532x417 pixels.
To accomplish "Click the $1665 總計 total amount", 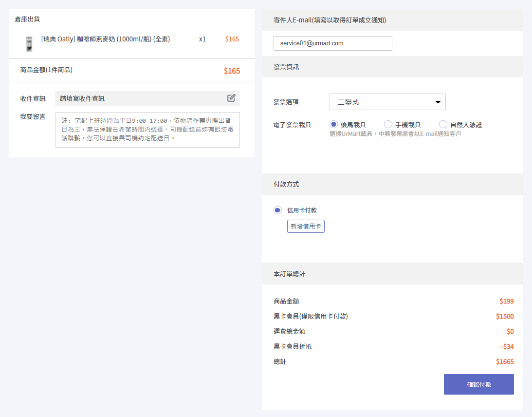I will click(x=505, y=361).
